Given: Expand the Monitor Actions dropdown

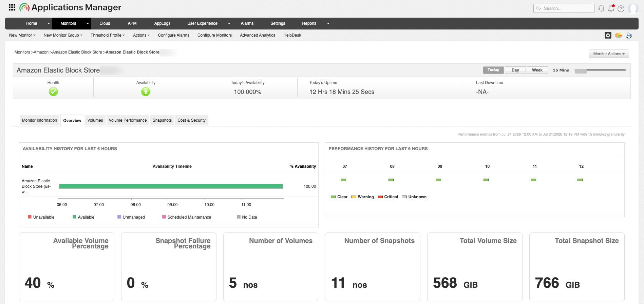Looking at the screenshot, I should tap(609, 54).
